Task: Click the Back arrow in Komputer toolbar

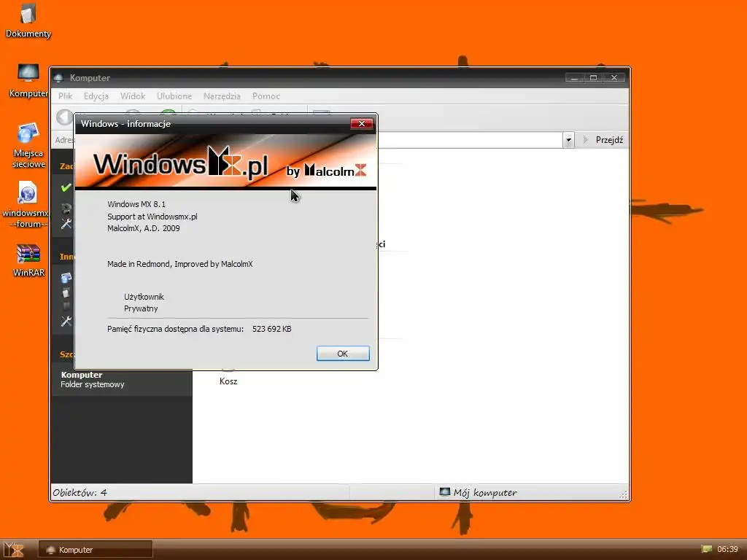Action: click(x=64, y=117)
